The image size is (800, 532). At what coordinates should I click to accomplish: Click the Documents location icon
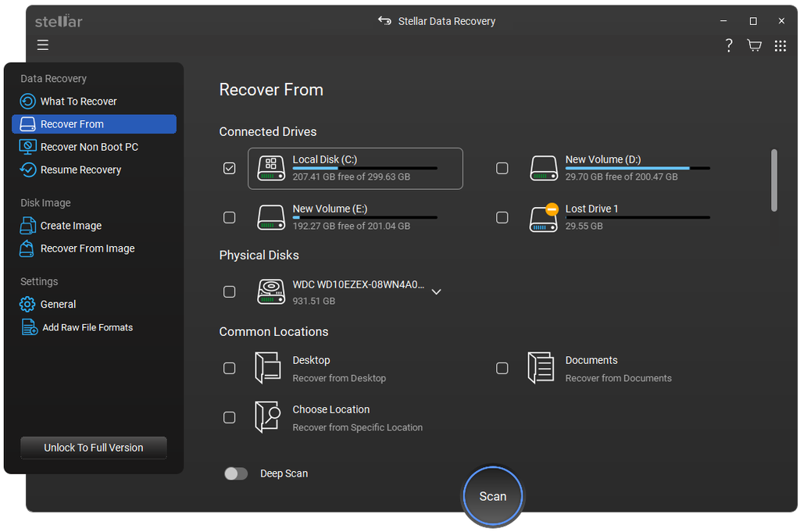(x=541, y=368)
